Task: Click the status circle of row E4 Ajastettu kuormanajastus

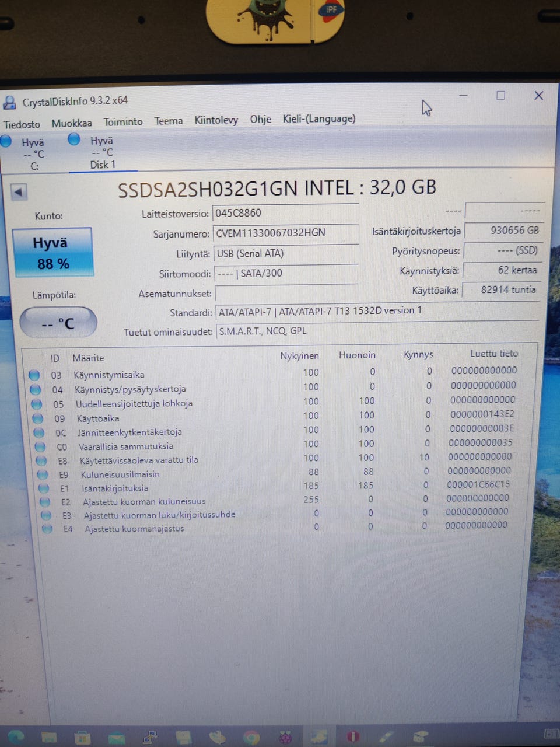Action: coord(47,529)
